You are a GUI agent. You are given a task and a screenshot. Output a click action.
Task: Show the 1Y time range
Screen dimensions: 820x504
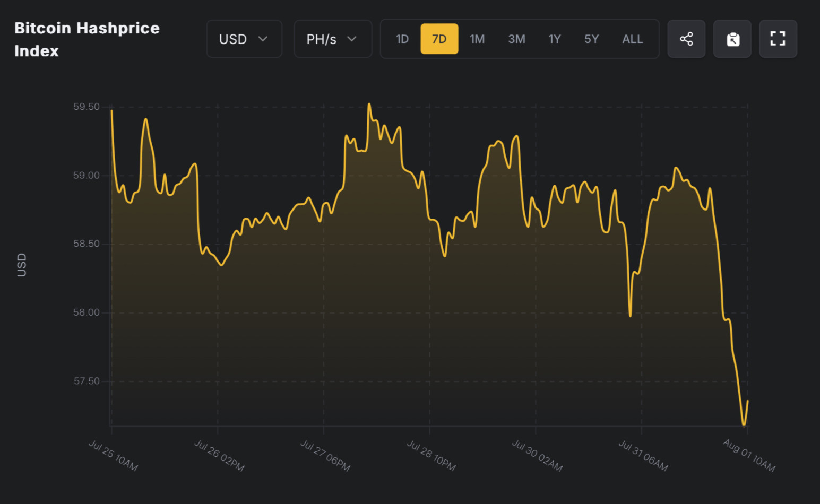point(555,39)
